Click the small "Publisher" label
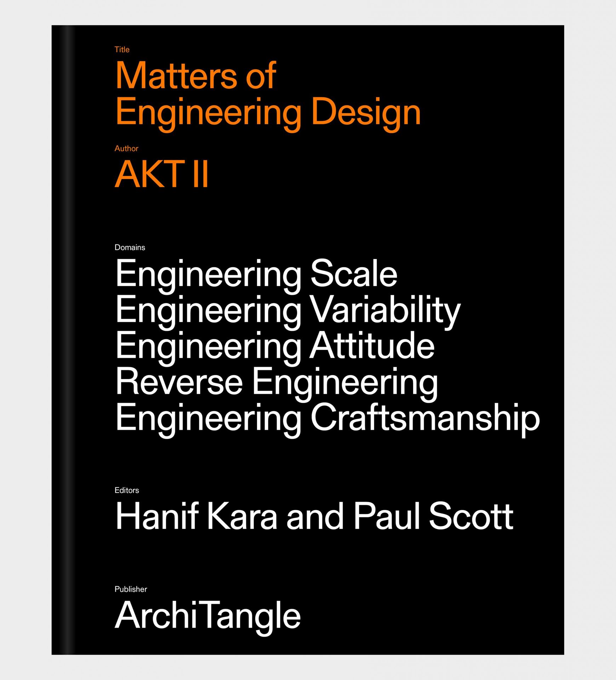The image size is (616, 680). tap(131, 589)
